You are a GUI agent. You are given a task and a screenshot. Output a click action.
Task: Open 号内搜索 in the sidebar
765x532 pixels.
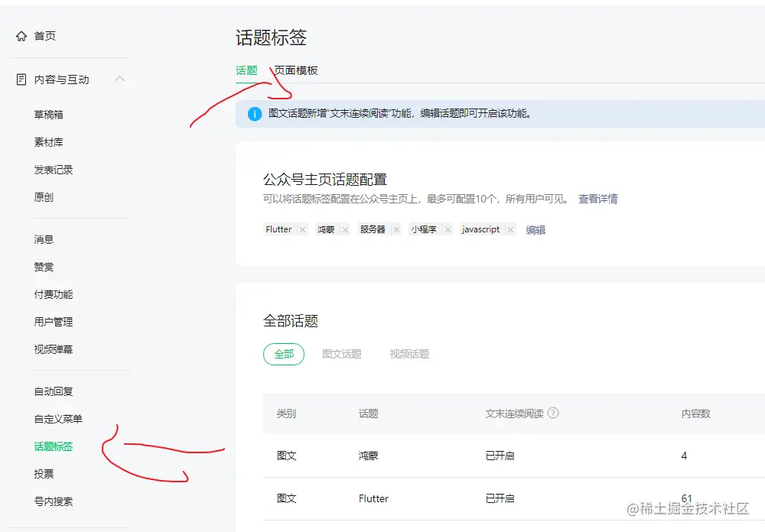pyautogui.click(x=54, y=501)
